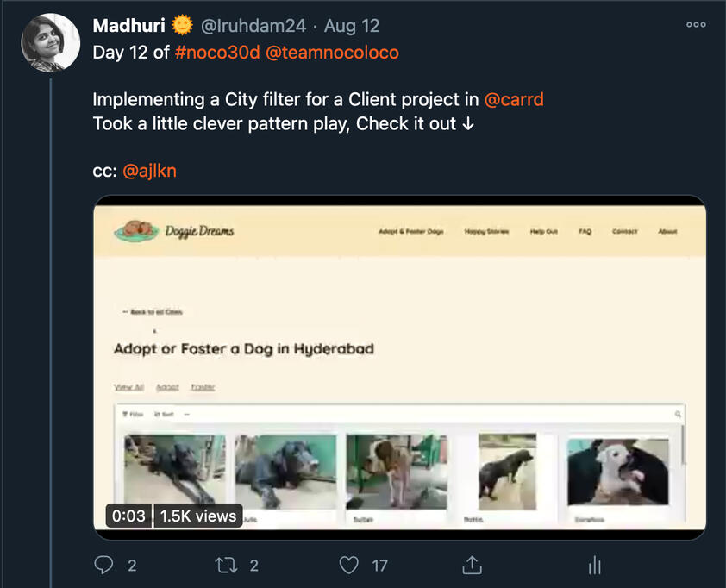Click the Back to all Cities link
Viewport: 726px width, 588px height.
click(x=153, y=312)
